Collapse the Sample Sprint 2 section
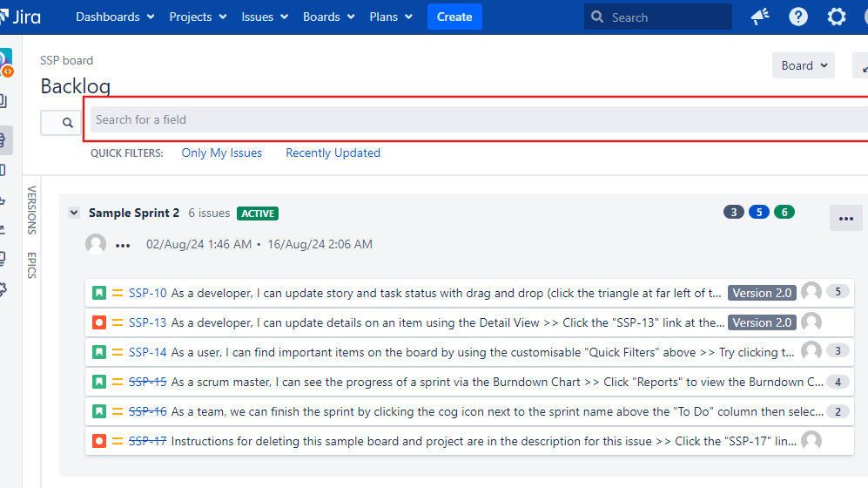Viewport: 868px width, 488px height. coord(74,213)
